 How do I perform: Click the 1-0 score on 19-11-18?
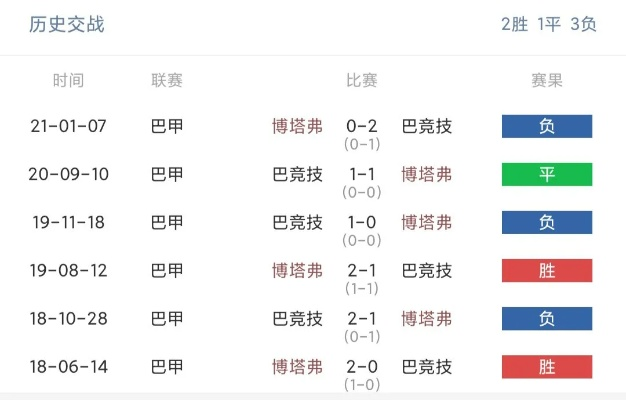click(362, 222)
